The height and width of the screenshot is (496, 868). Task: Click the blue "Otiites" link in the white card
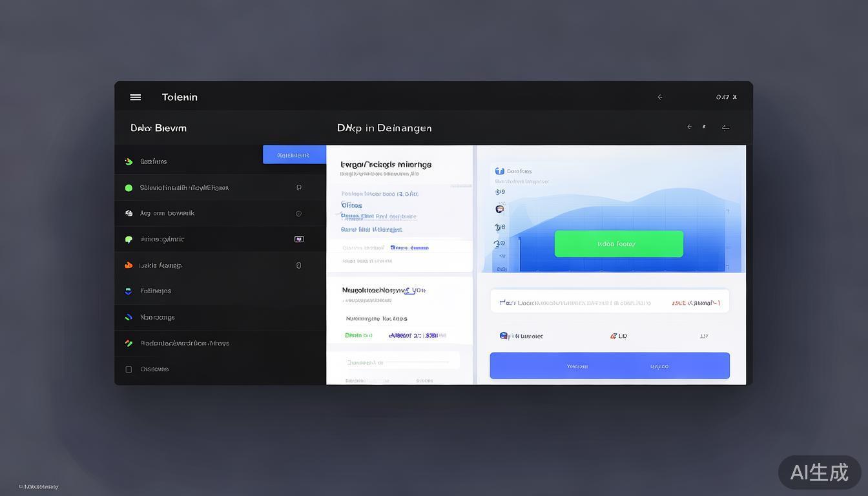pyautogui.click(x=352, y=205)
